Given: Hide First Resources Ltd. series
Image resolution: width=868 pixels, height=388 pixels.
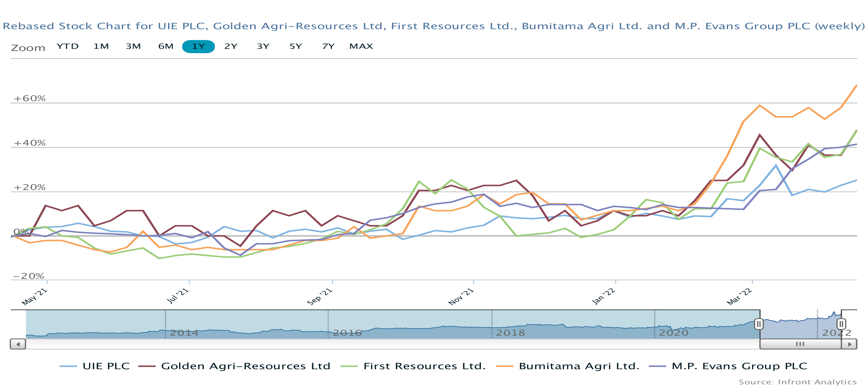Looking at the screenshot, I should point(424,366).
